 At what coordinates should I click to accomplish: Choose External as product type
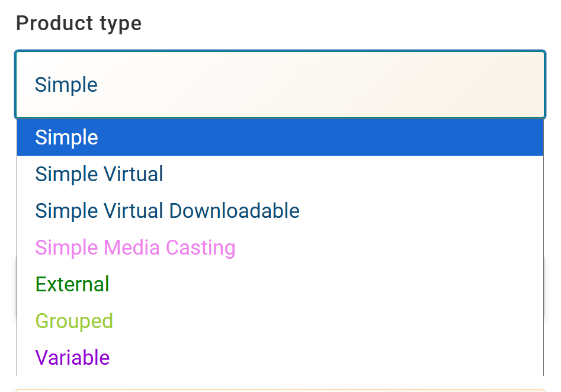pos(72,284)
